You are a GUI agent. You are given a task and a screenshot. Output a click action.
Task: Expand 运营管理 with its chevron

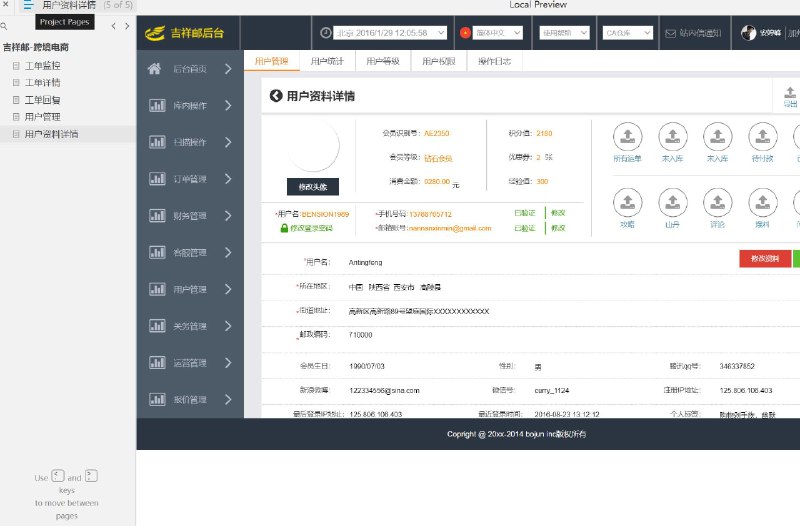(x=228, y=362)
